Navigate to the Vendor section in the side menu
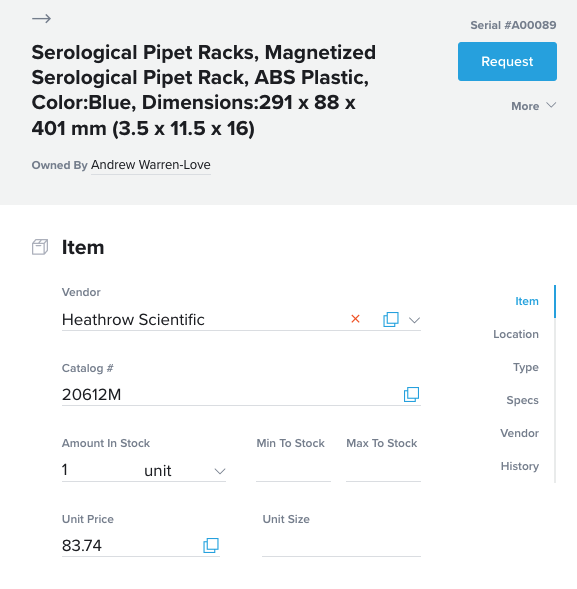 tap(520, 433)
